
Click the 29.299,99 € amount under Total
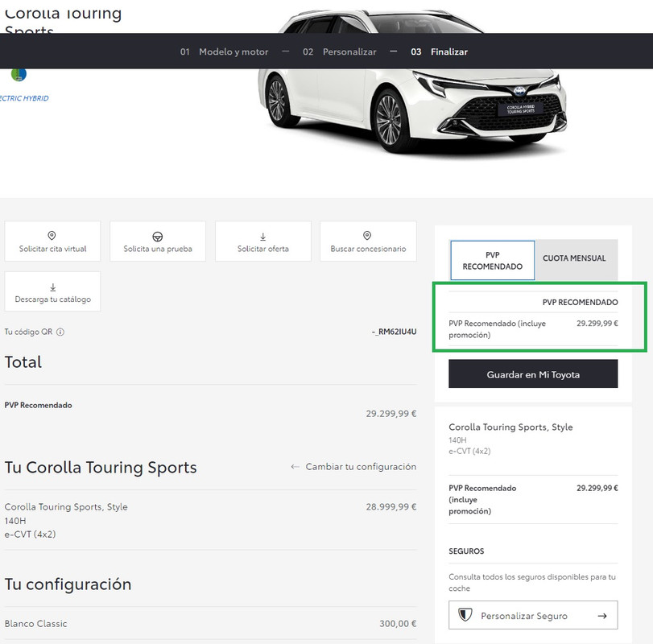coord(391,414)
